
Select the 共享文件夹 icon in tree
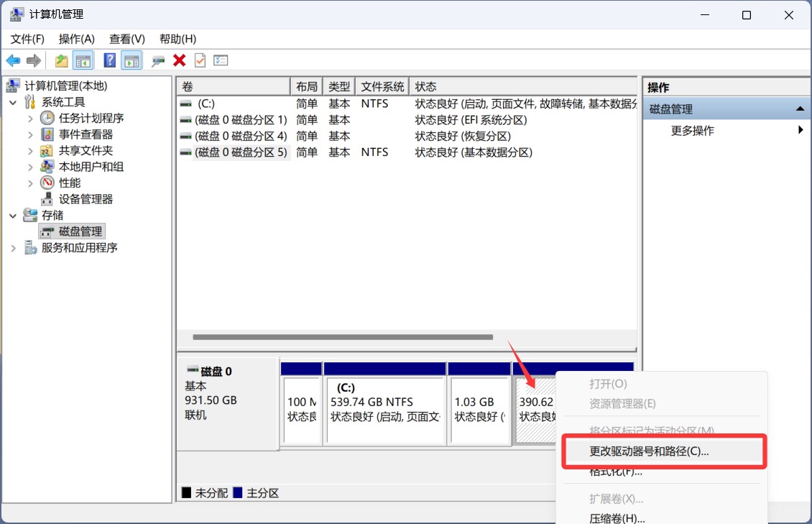pyautogui.click(x=47, y=151)
